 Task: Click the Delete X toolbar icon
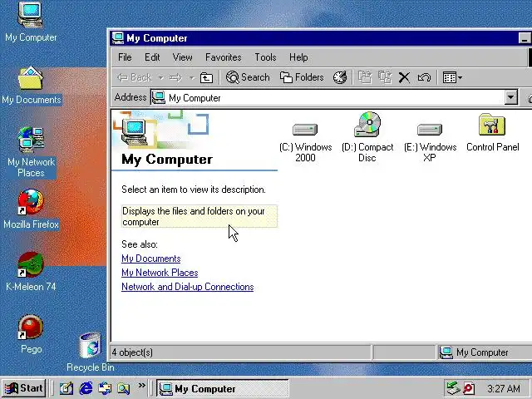(x=404, y=77)
